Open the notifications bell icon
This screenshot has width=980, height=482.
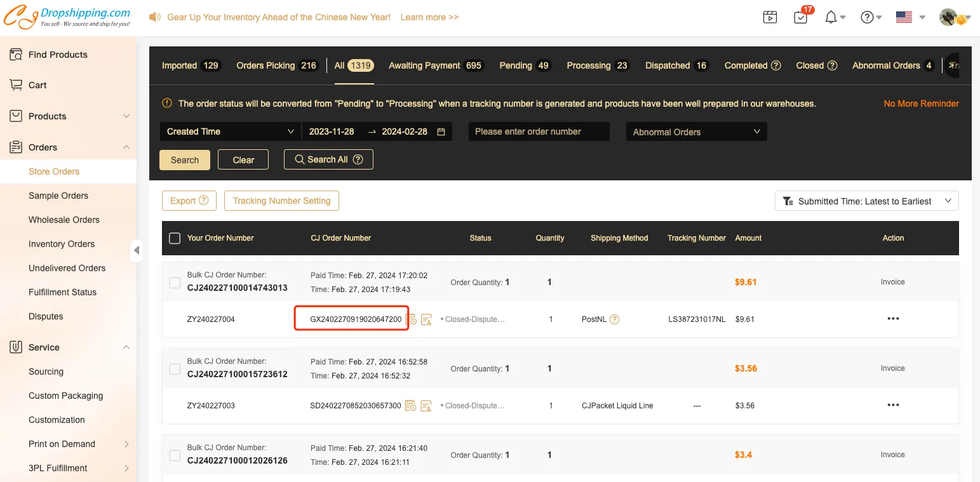coord(831,18)
